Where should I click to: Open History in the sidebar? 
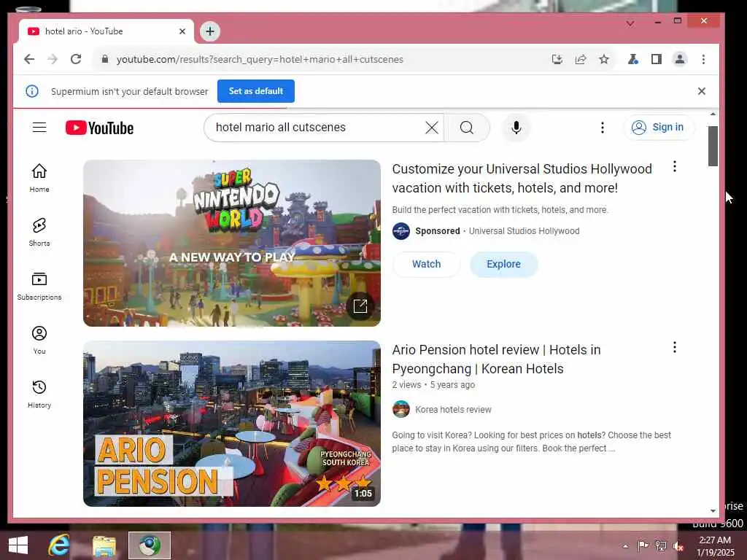(39, 394)
